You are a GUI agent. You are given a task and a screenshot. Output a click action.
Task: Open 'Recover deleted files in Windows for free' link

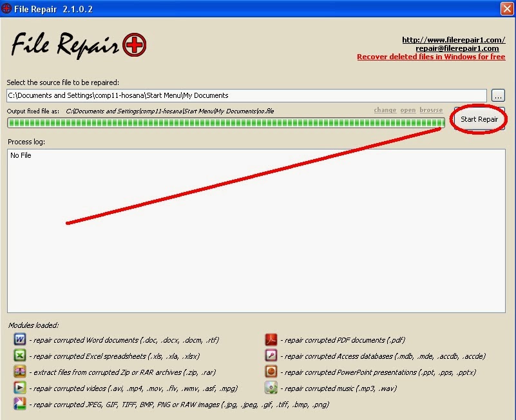pos(431,57)
